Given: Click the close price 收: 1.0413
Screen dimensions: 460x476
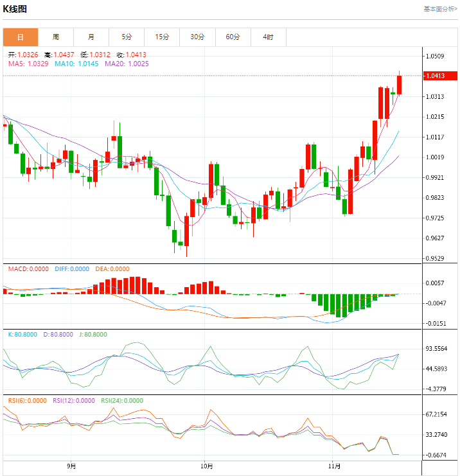Looking at the screenshot, I should [132, 55].
